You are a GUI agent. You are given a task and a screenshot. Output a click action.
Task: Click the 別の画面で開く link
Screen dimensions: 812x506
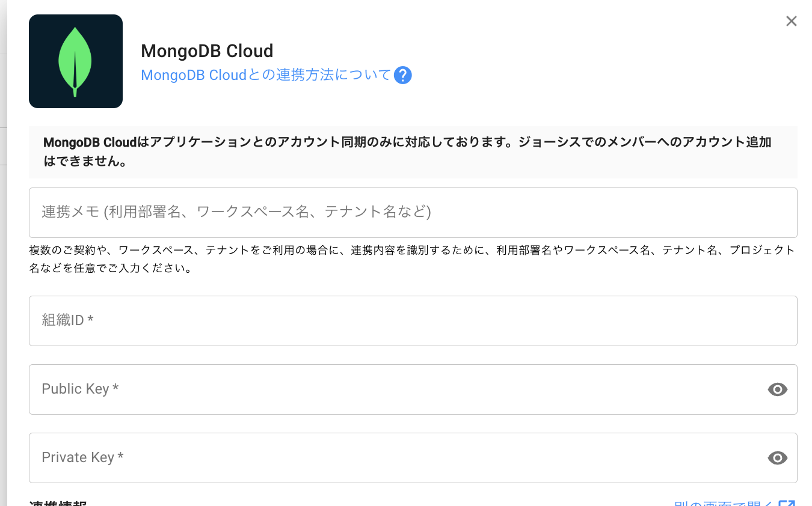coord(724,504)
